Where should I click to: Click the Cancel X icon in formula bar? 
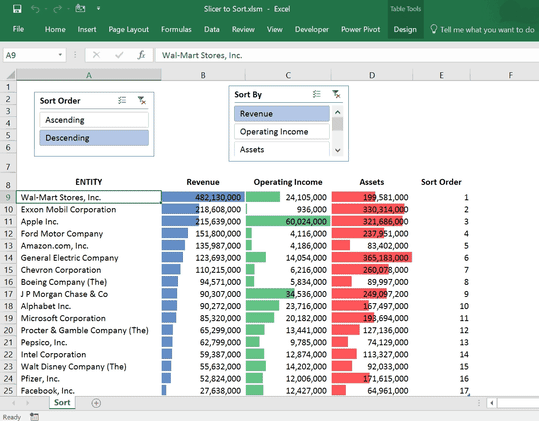pyautogui.click(x=96, y=55)
